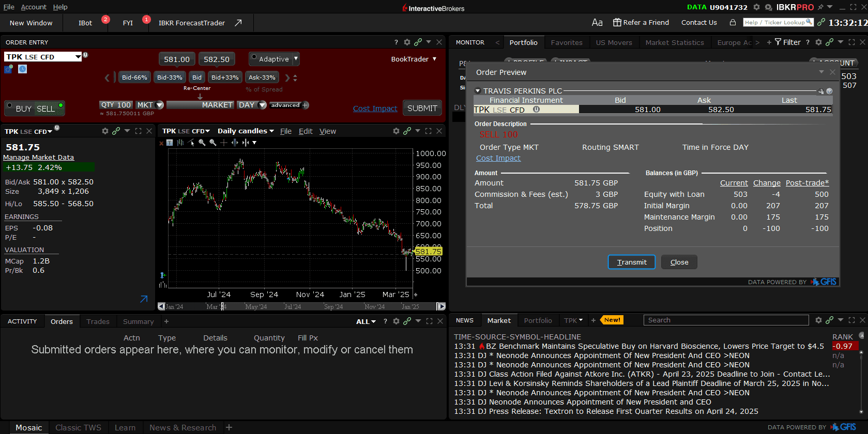Click the Help / Ticker Lookup field
The image size is (868, 434).
point(774,22)
